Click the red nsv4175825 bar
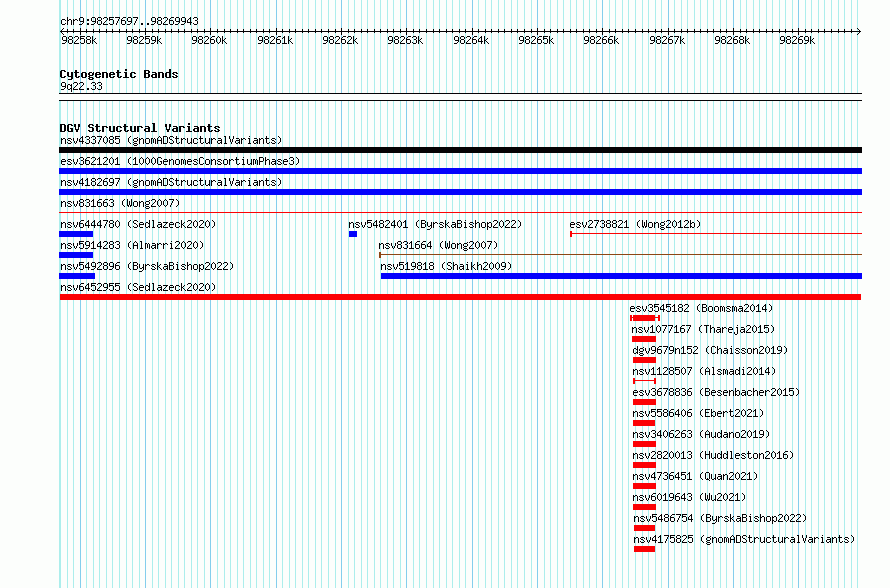Image resolution: width=890 pixels, height=588 pixels. pos(644,549)
